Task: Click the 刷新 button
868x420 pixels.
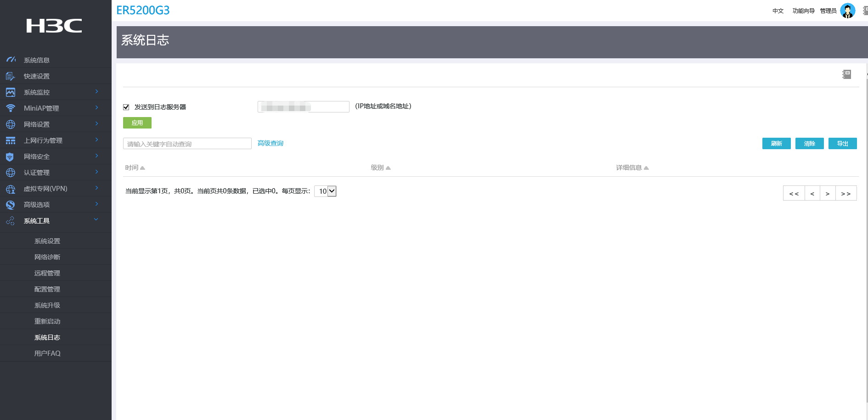Action: pyautogui.click(x=777, y=144)
